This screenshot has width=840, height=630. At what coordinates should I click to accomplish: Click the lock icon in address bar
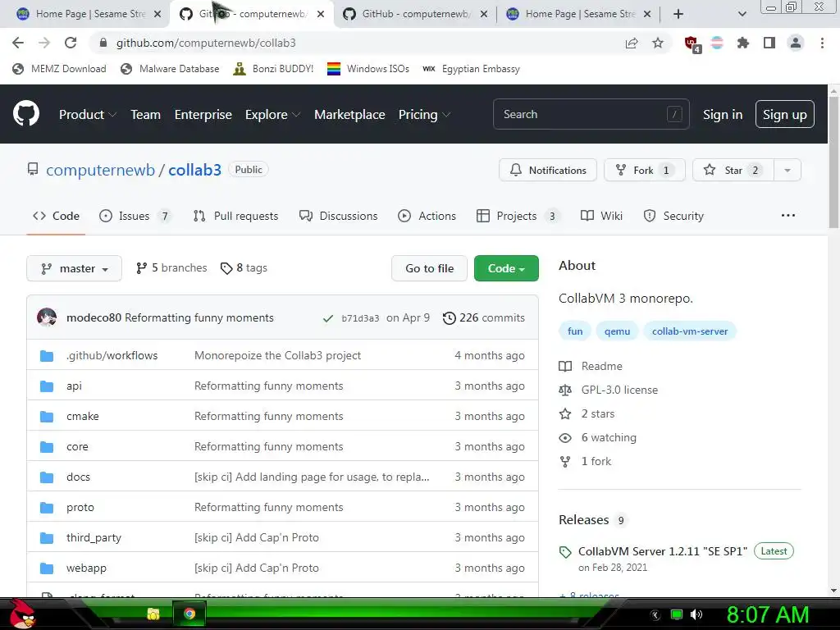coord(103,43)
